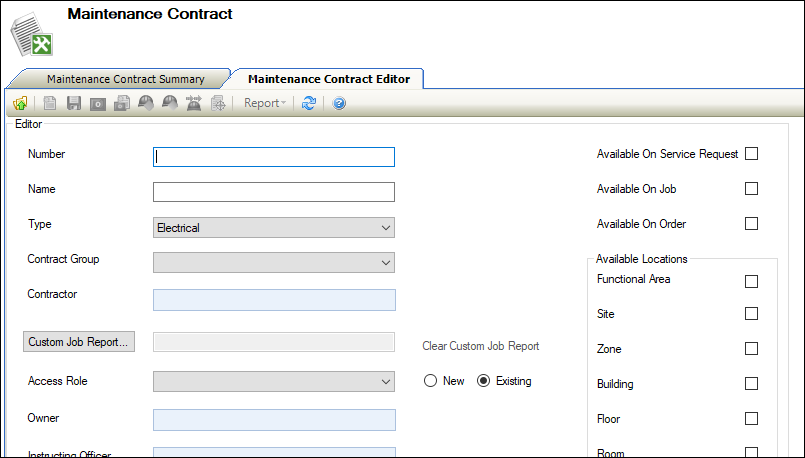Screen dimensions: 805x458
Task: Open help via the question mark icon
Action: (x=339, y=103)
